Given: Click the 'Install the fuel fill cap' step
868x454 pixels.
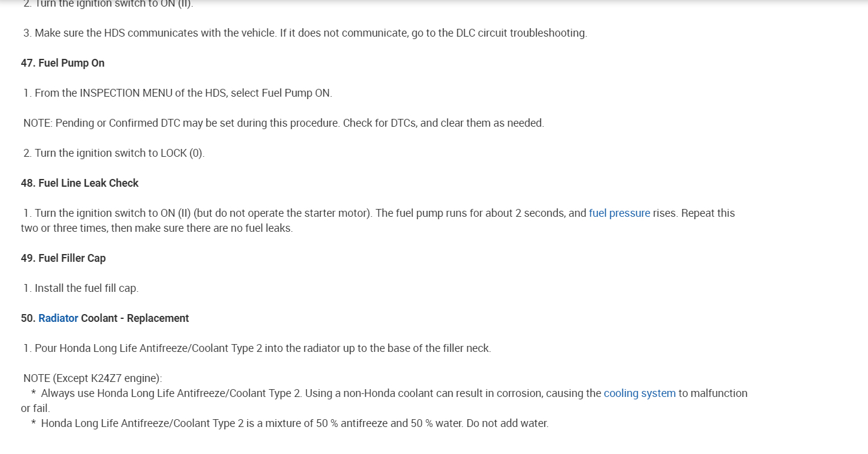Looking at the screenshot, I should (81, 288).
